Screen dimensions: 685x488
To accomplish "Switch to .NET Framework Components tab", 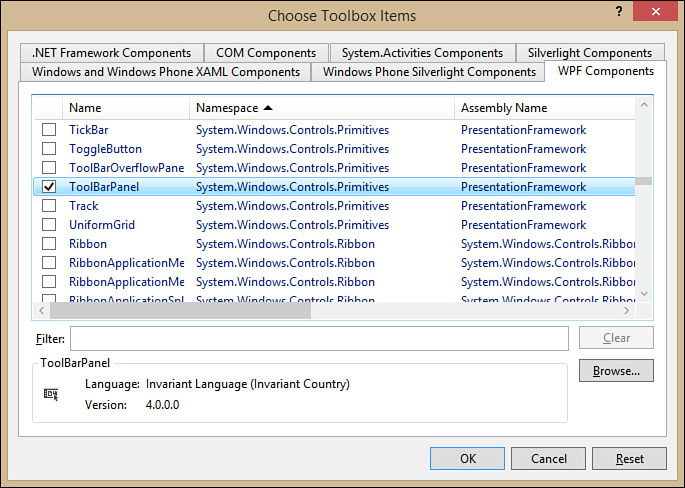I will coord(111,53).
